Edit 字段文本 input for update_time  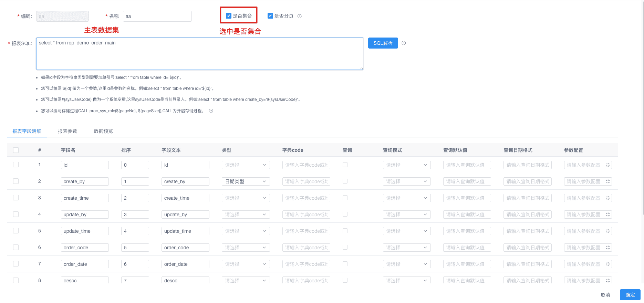tap(185, 231)
